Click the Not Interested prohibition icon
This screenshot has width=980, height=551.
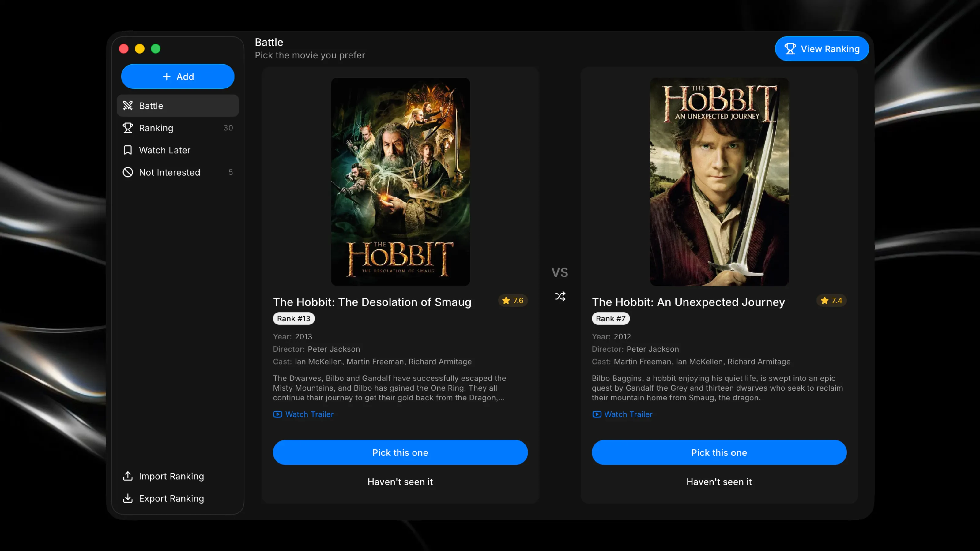click(x=128, y=172)
